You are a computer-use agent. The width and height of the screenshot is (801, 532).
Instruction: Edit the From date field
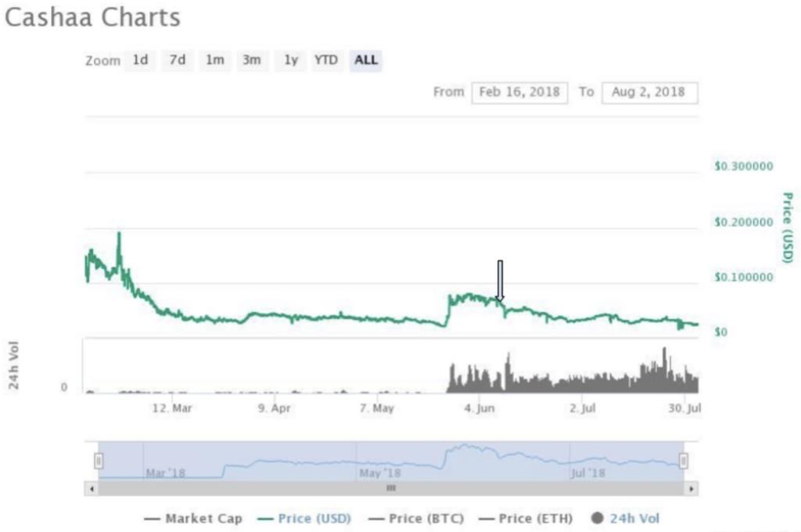point(519,92)
